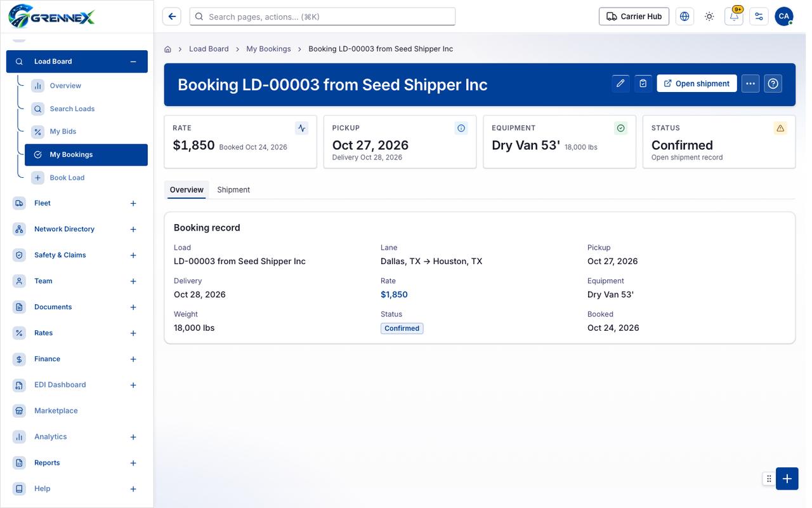This screenshot has height=508, width=812.
Task: Expand the Fleet section
Action: (x=133, y=203)
